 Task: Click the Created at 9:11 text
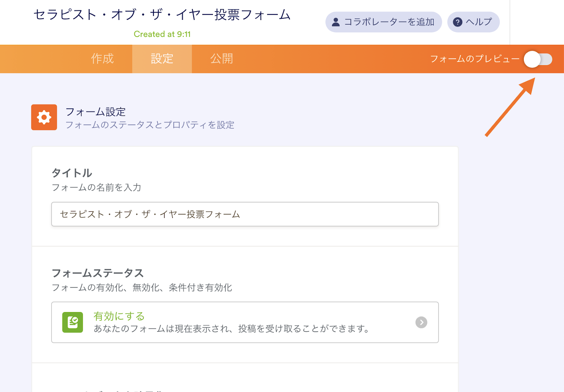tap(162, 34)
